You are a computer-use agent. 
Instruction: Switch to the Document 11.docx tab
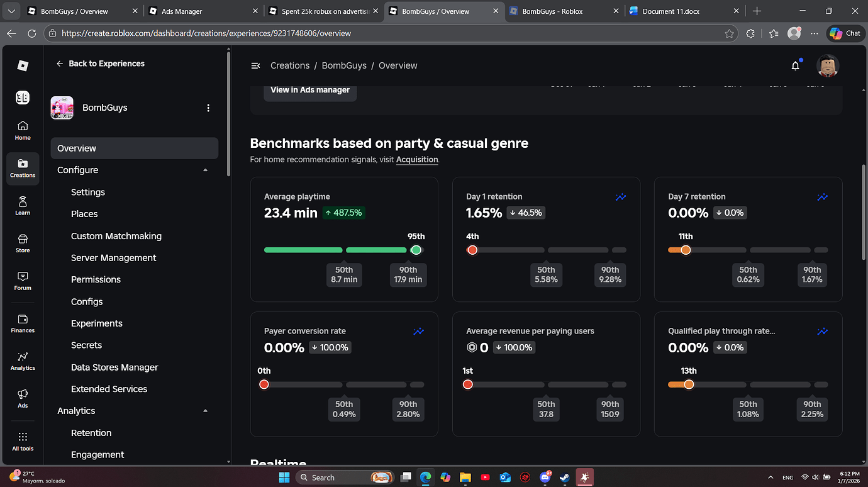tap(684, 11)
